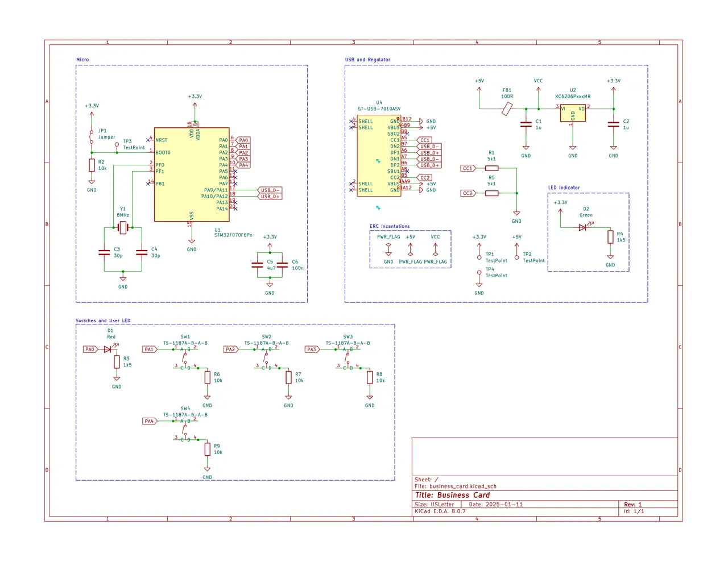Screen dimensions: 728x562
Task: Select resistor R8 10k
Action: [370, 377]
